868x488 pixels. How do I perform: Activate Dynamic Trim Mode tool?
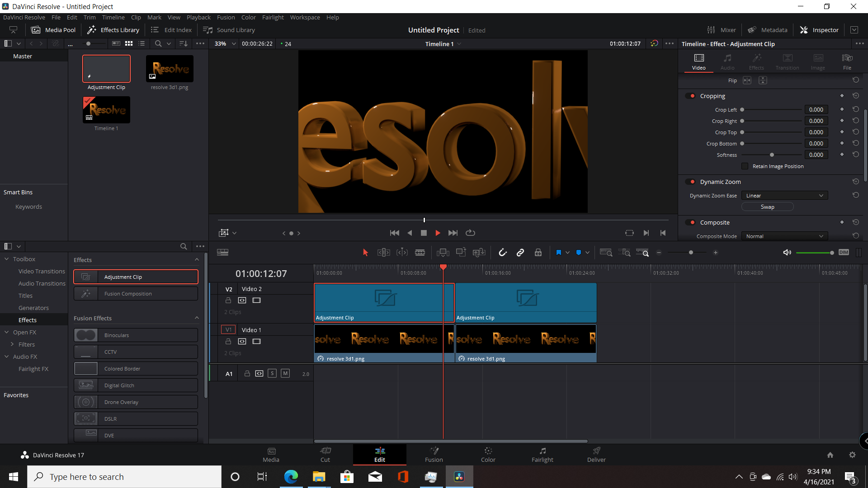[x=402, y=253]
